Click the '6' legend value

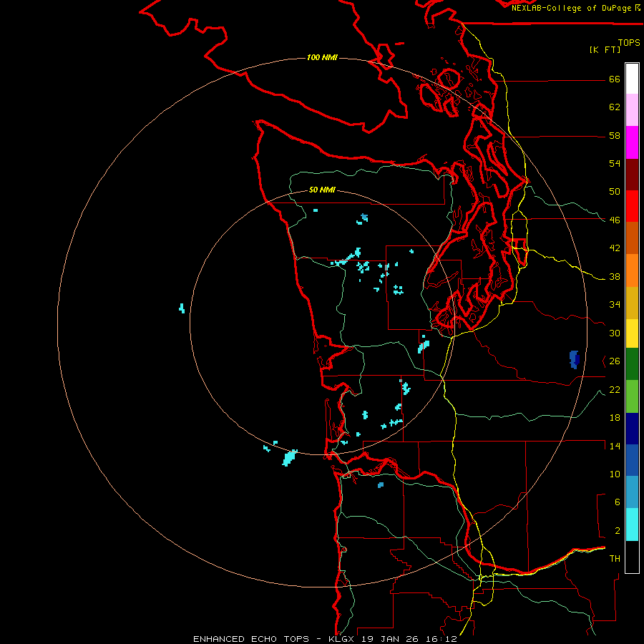tap(617, 502)
